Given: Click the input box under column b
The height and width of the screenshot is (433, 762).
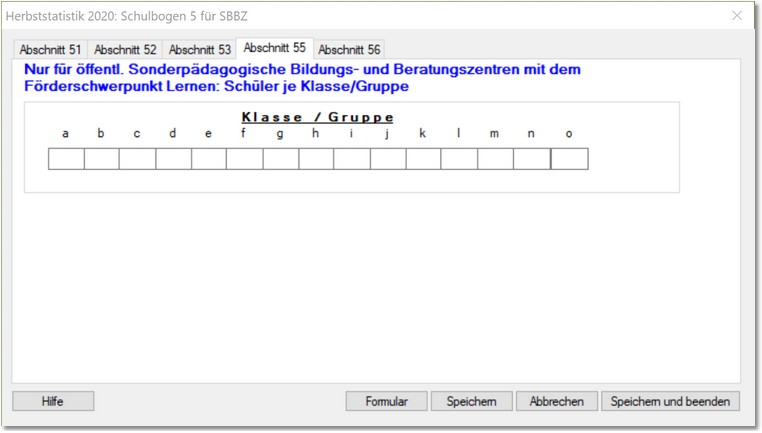Looking at the screenshot, I should pyautogui.click(x=101, y=159).
